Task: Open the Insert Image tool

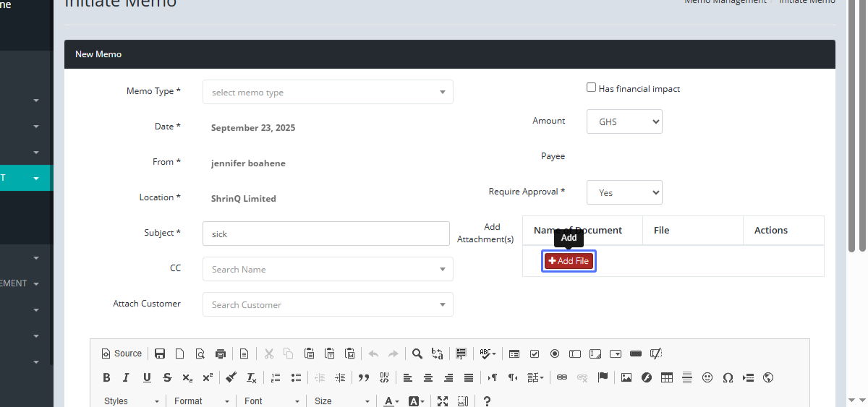Action: click(626, 377)
